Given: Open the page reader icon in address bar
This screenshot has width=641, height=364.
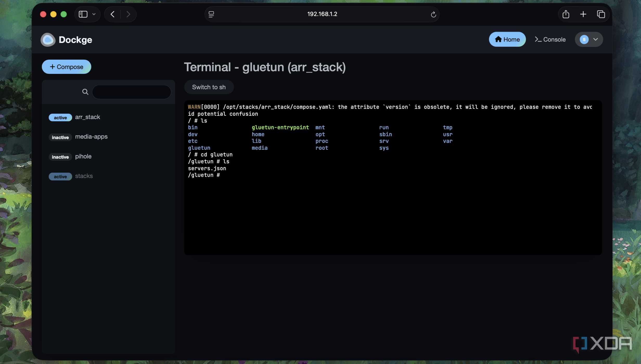Looking at the screenshot, I should click(211, 14).
